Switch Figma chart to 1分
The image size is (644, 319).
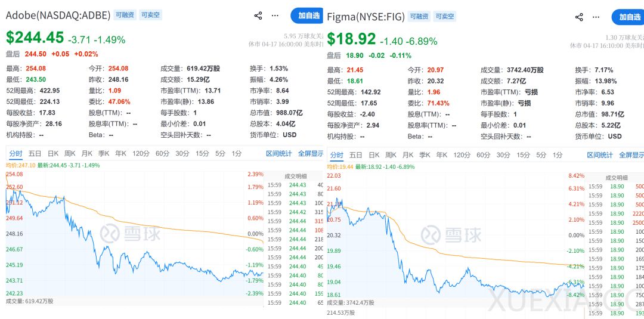tap(558, 155)
